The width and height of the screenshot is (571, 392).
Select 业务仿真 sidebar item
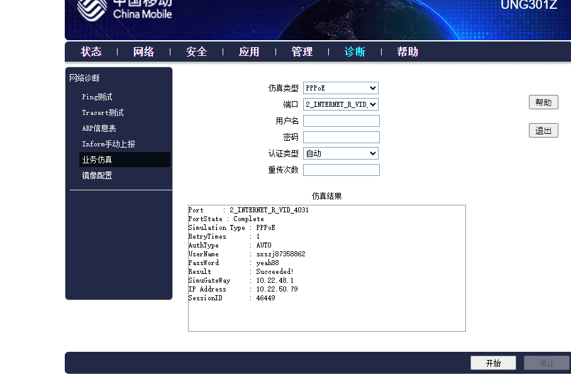[97, 160]
